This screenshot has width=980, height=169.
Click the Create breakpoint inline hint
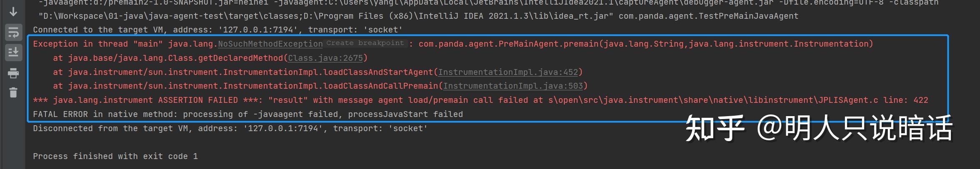pyautogui.click(x=365, y=43)
